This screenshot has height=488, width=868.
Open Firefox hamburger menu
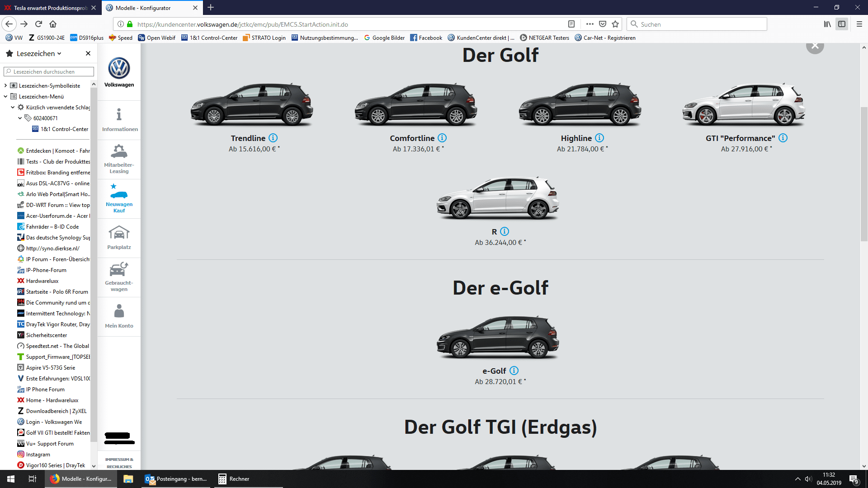(x=859, y=24)
